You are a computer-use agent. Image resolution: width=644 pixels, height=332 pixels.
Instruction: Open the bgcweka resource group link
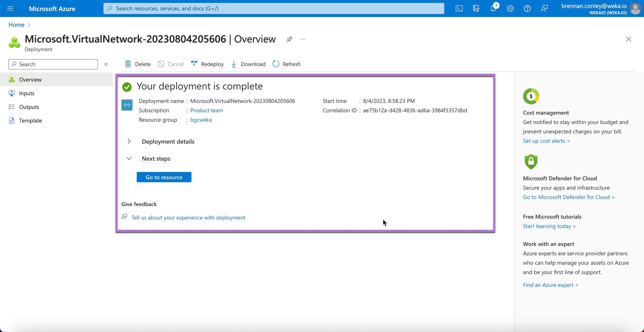click(201, 120)
